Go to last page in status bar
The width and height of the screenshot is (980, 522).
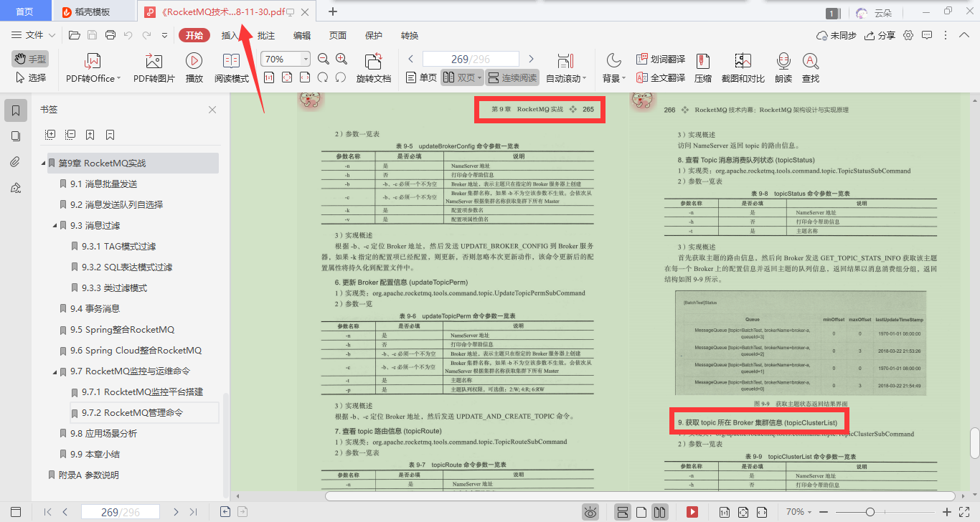click(193, 512)
